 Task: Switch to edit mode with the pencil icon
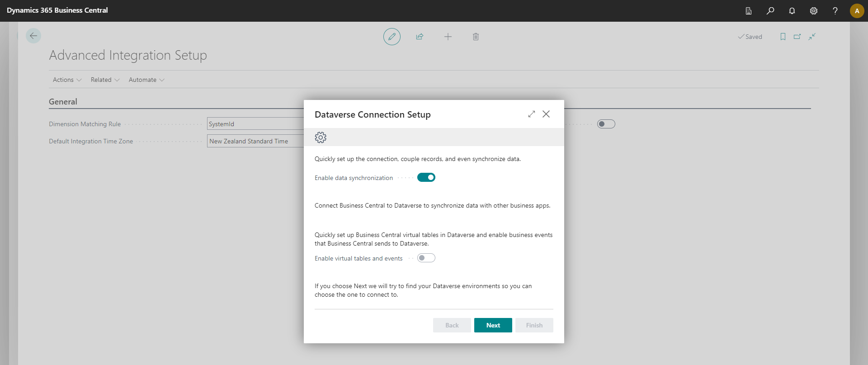(392, 37)
